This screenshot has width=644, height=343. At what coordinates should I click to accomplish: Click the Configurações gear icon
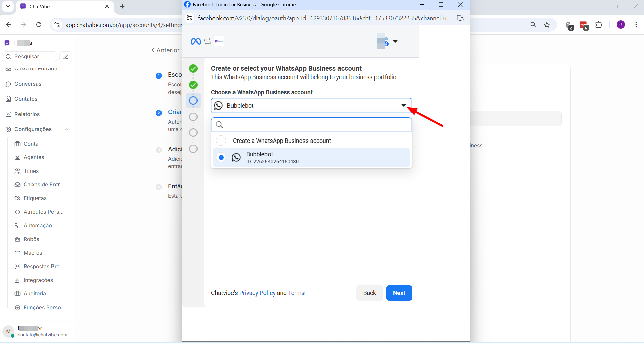(8, 129)
